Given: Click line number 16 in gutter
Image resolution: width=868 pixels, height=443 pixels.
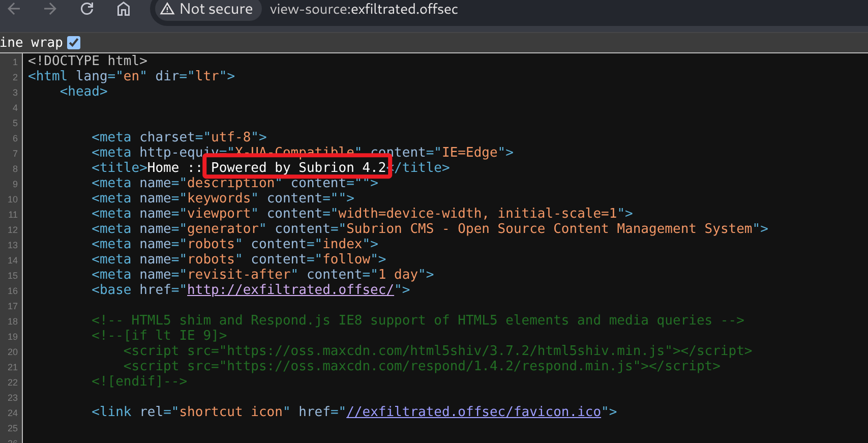Looking at the screenshot, I should point(13,291).
